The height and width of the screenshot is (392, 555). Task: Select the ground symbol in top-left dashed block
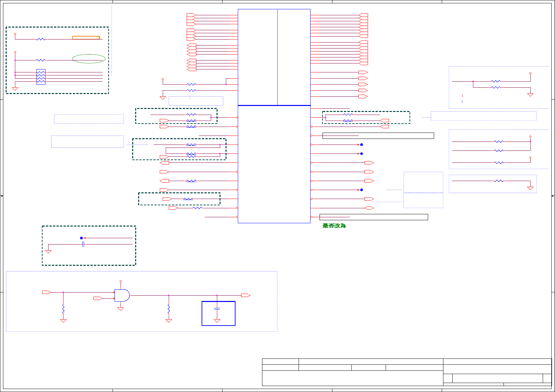coord(15,89)
